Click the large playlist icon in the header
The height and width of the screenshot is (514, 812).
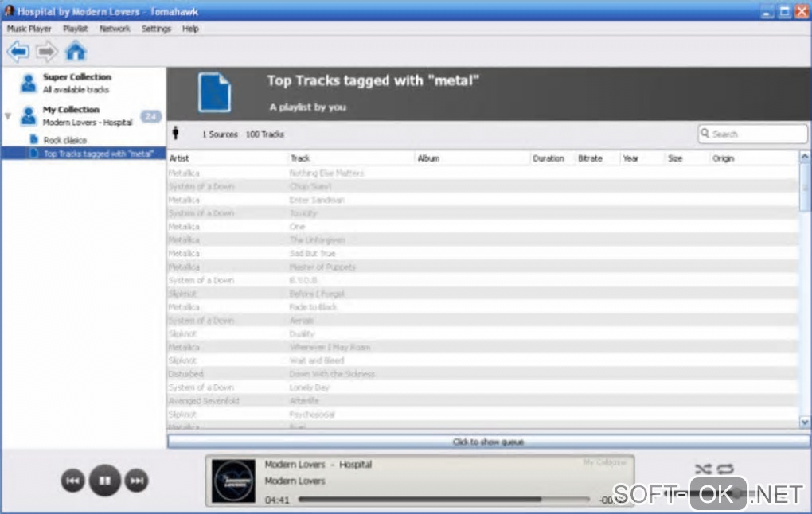[214, 92]
